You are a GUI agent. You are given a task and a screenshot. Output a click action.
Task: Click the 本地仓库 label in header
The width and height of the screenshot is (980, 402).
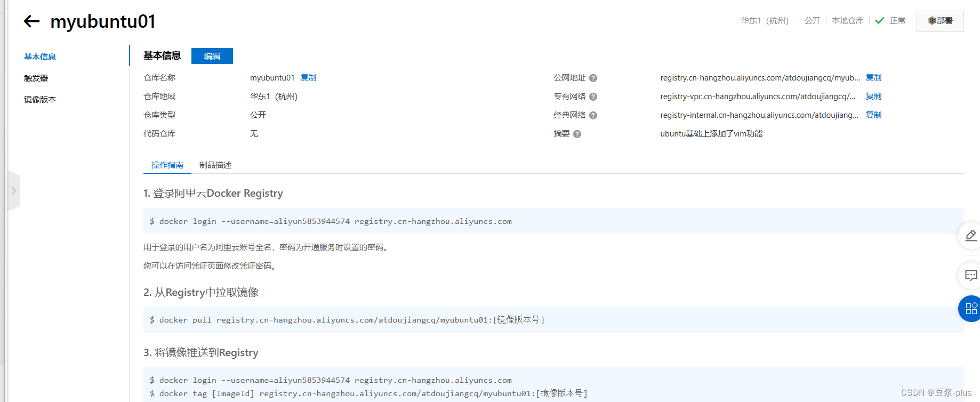click(848, 21)
